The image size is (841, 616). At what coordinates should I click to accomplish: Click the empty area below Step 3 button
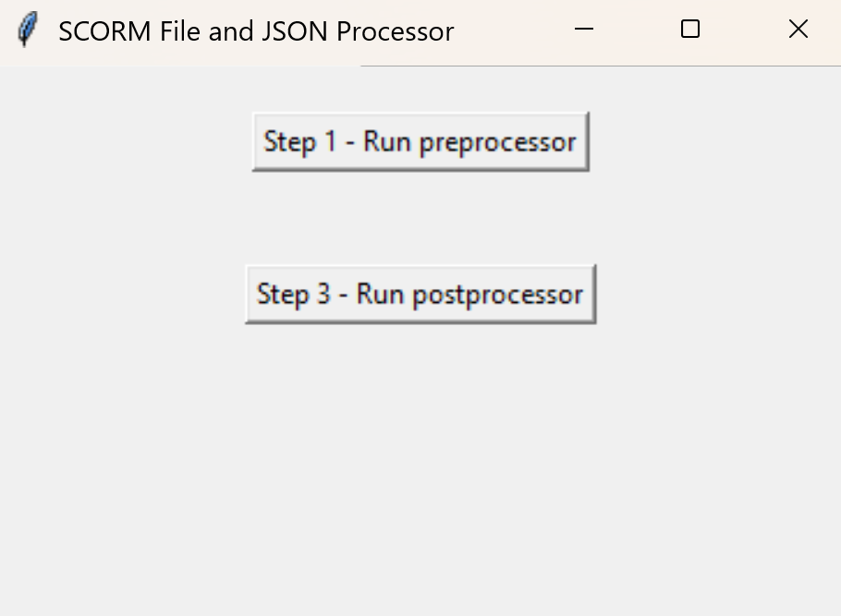tap(420, 462)
